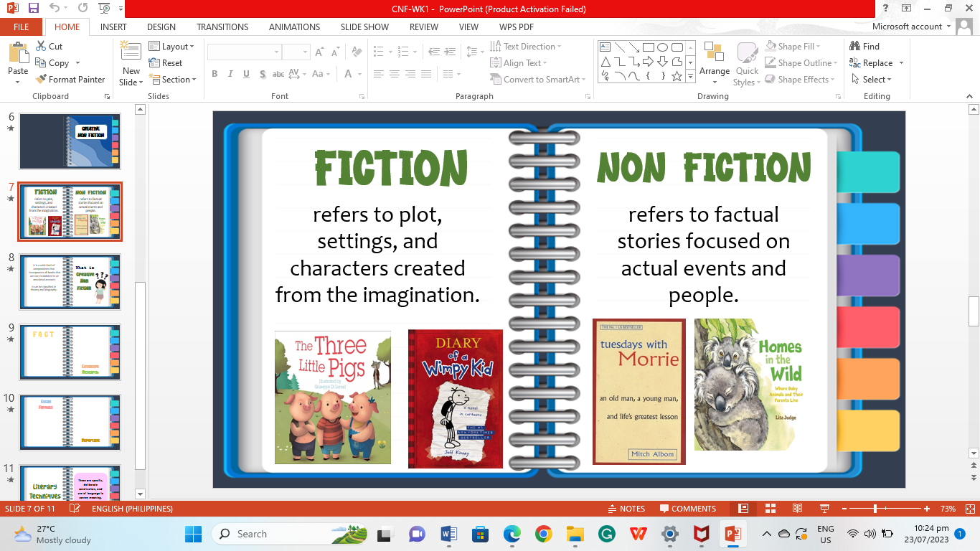
Task: Toggle the Notes pane
Action: coord(626,509)
